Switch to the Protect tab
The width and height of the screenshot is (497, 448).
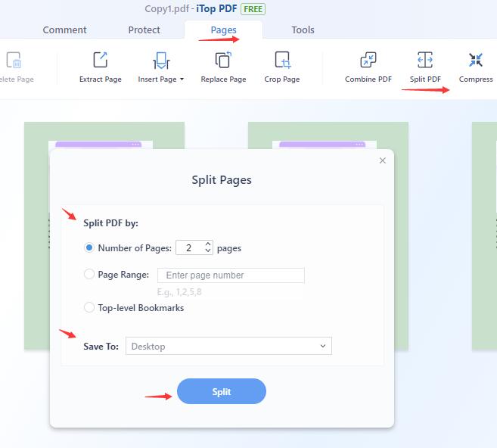(x=144, y=30)
